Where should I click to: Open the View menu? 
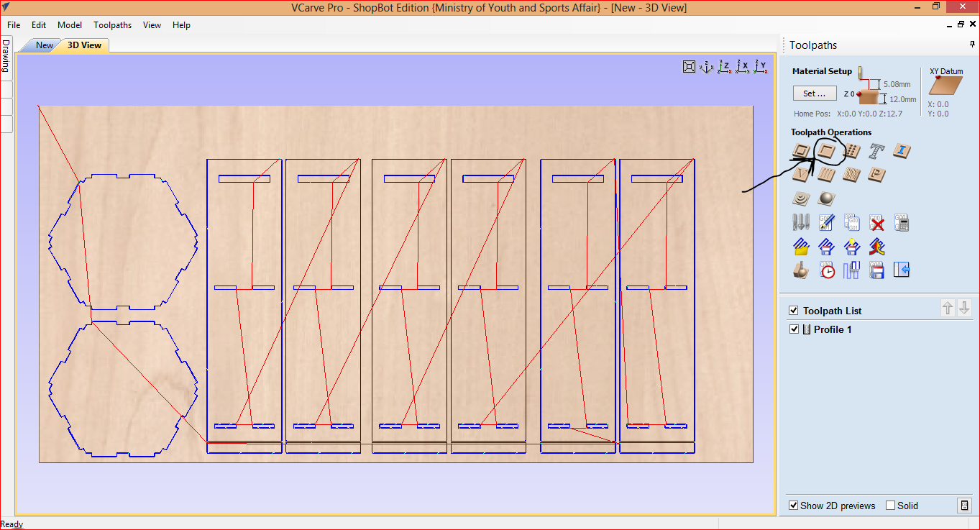tap(152, 25)
